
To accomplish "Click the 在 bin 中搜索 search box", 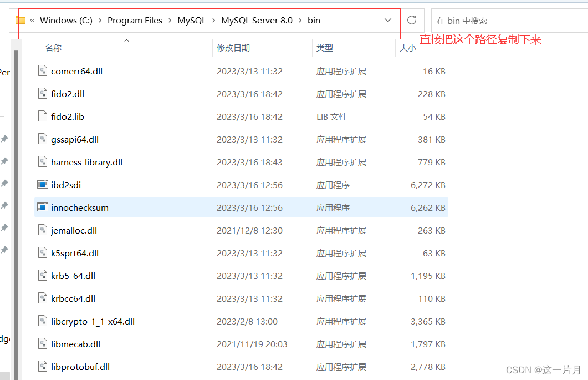I will tap(509, 21).
